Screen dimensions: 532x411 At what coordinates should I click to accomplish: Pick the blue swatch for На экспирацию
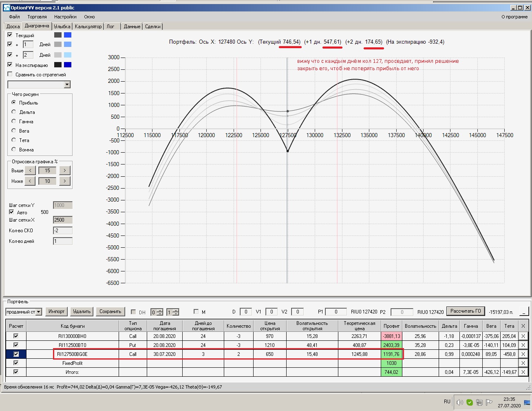coord(68,65)
